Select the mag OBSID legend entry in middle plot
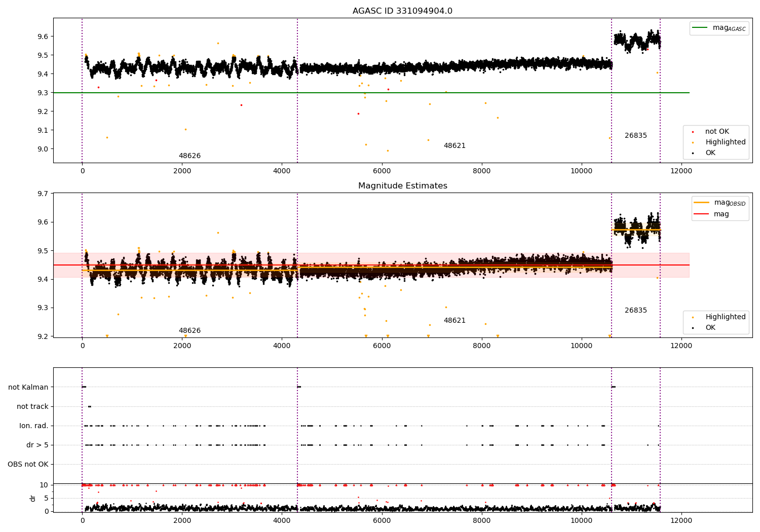This screenshot has width=760, height=532. coord(720,203)
